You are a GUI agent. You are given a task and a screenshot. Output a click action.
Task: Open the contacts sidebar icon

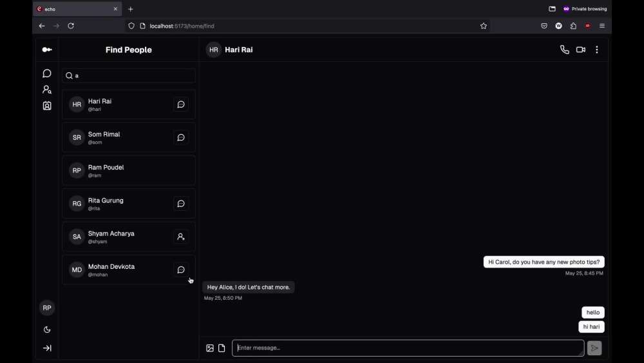[x=47, y=106]
